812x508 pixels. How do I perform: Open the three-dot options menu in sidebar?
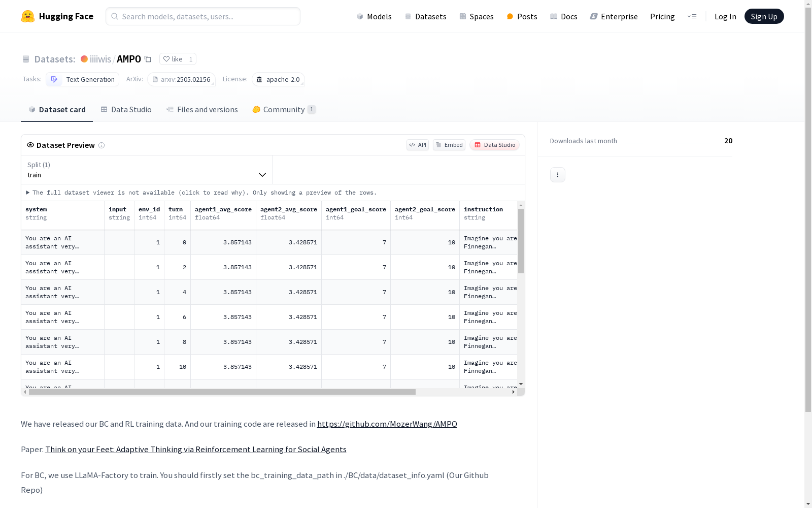click(x=558, y=175)
